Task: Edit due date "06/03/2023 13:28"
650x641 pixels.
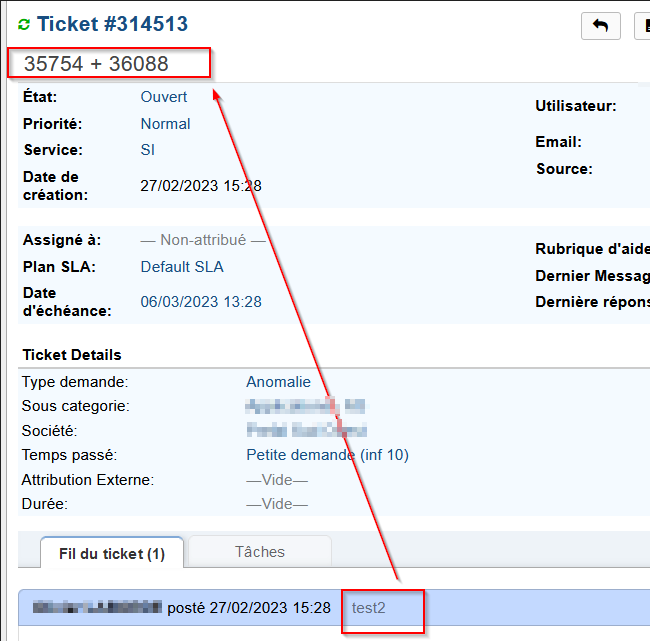Action: pos(200,301)
